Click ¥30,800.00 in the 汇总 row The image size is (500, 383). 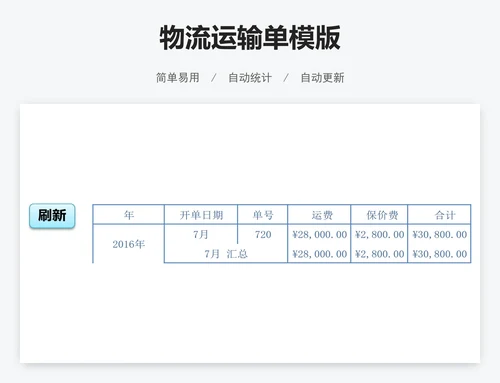(439, 254)
